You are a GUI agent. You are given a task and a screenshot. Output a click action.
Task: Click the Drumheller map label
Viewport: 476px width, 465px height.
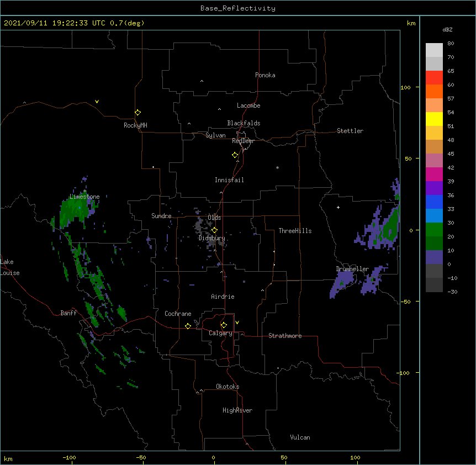(x=352, y=269)
